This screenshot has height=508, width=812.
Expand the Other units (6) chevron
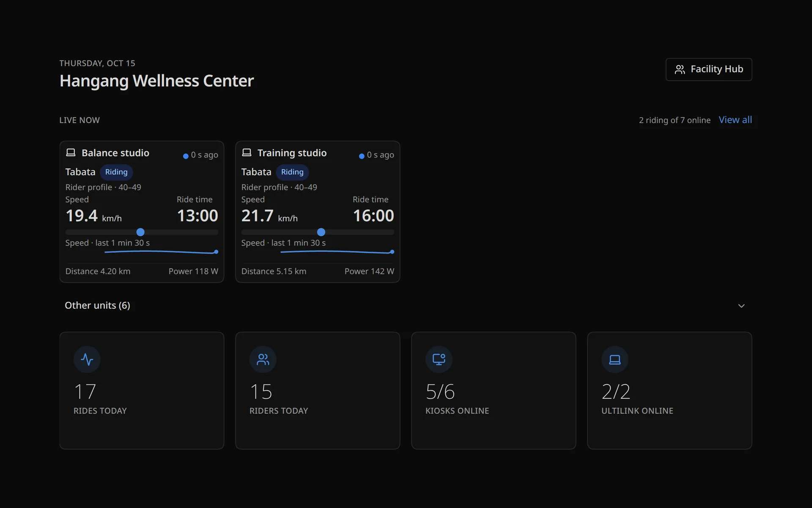tap(741, 306)
